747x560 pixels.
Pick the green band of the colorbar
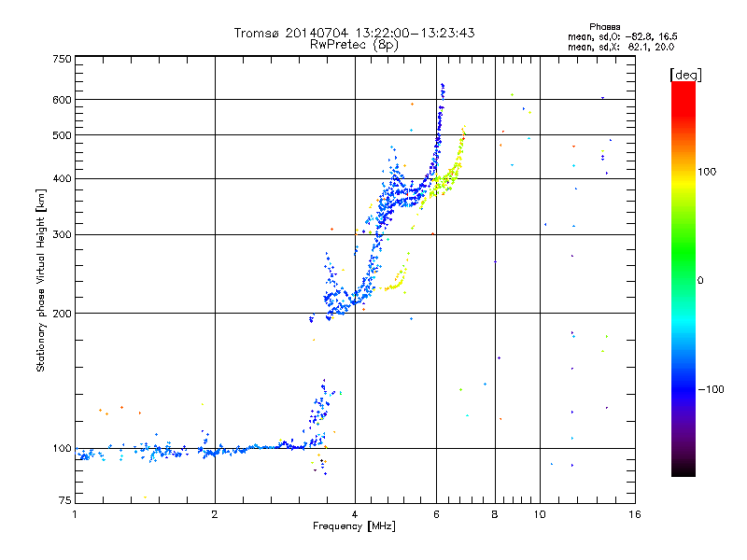click(x=683, y=271)
